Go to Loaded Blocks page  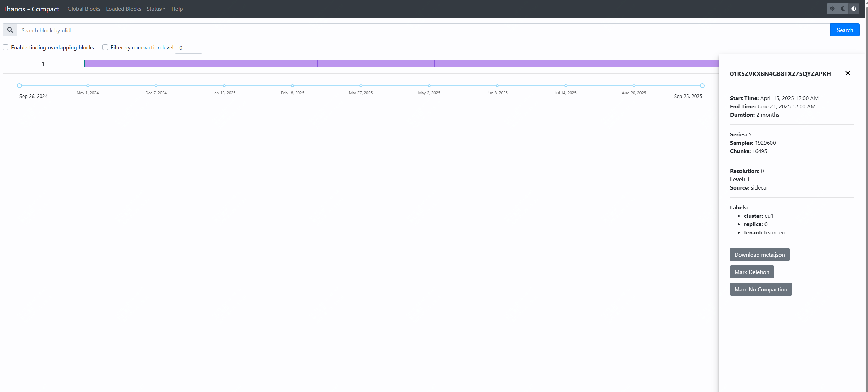tap(123, 9)
